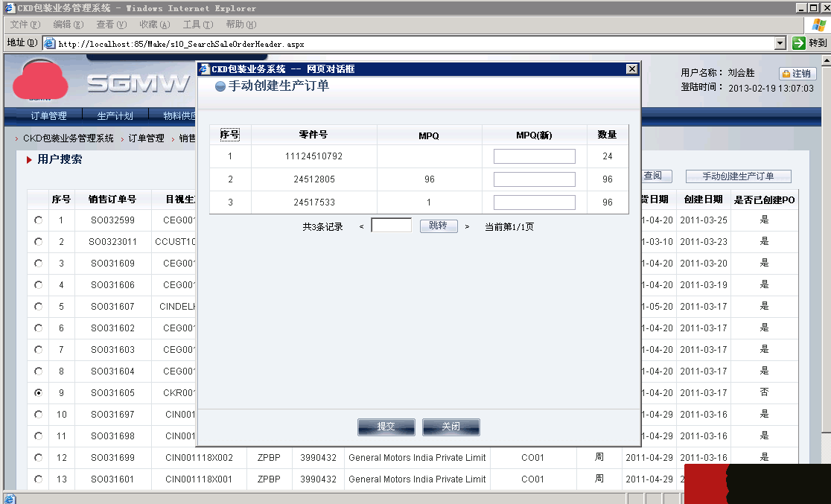The height and width of the screenshot is (504, 831).
Task: Select radio button for order SO031606
Action: 38,285
